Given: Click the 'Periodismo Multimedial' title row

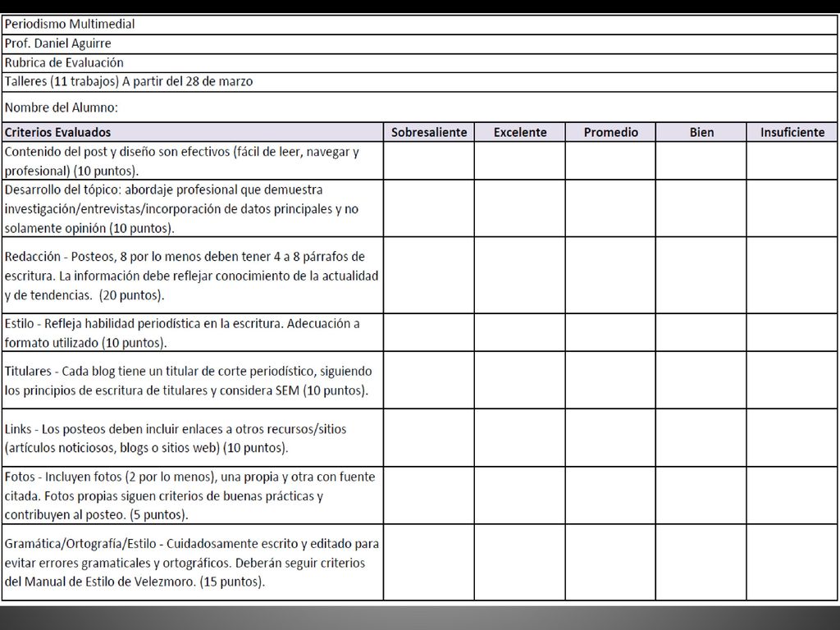Looking at the screenshot, I should tap(419, 25).
